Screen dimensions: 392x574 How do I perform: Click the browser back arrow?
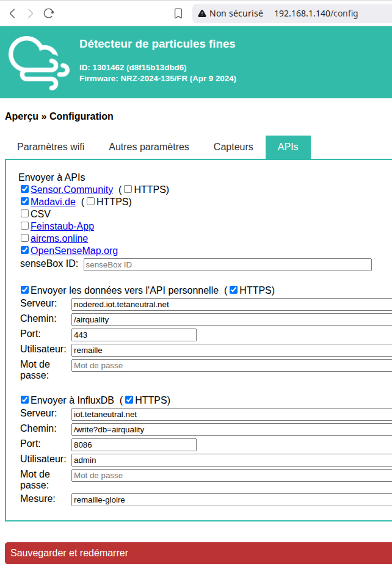pyautogui.click(x=13, y=13)
